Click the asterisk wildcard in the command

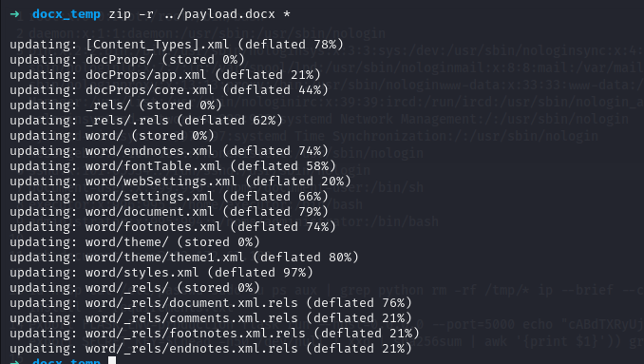click(x=287, y=14)
